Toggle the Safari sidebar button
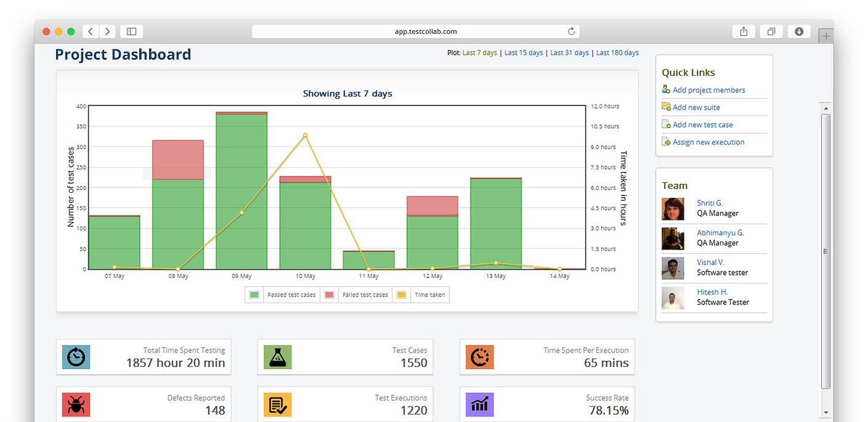Image resolution: width=868 pixels, height=422 pixels. point(131,31)
